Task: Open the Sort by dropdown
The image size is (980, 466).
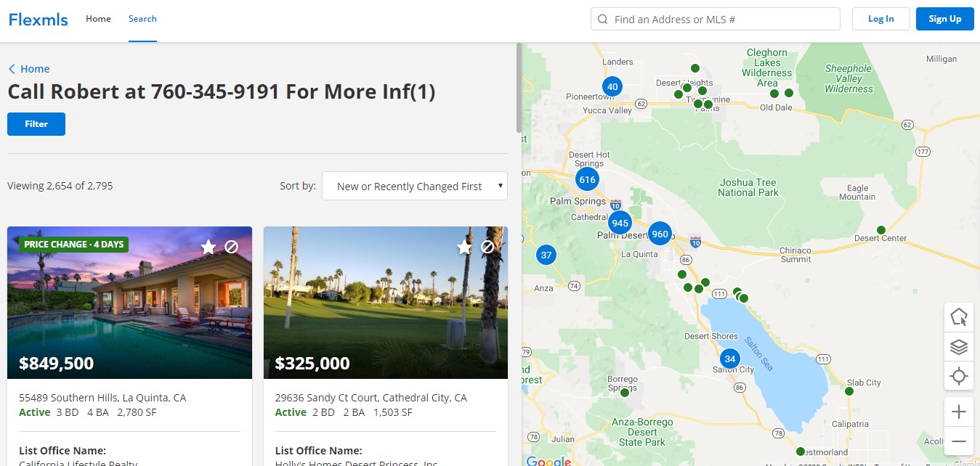Action: [x=414, y=187]
